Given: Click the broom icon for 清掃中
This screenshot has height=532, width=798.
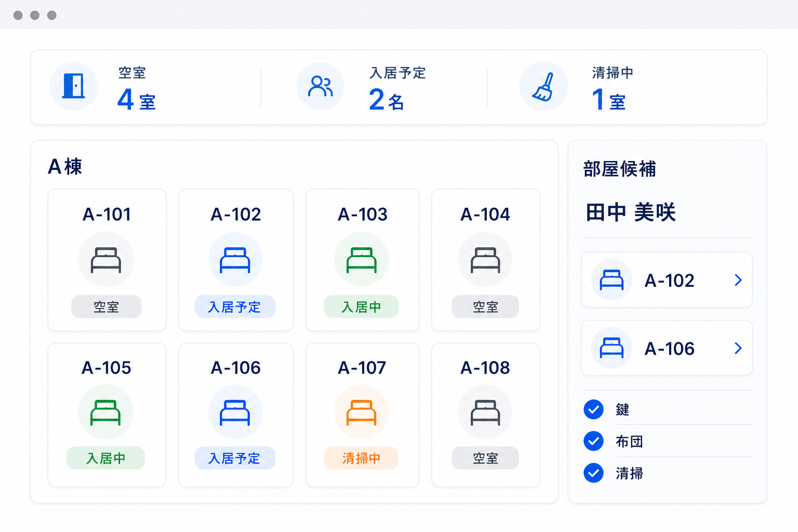Looking at the screenshot, I should tap(543, 86).
